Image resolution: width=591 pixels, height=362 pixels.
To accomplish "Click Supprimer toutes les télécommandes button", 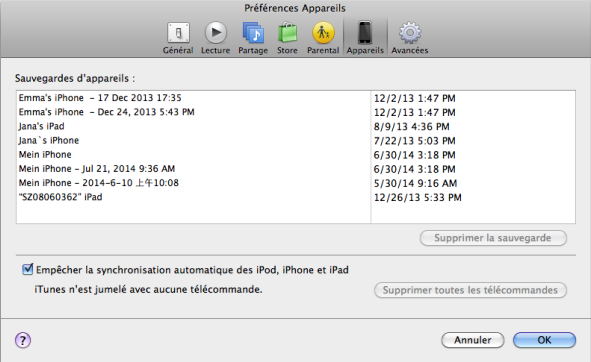I will point(470,290).
